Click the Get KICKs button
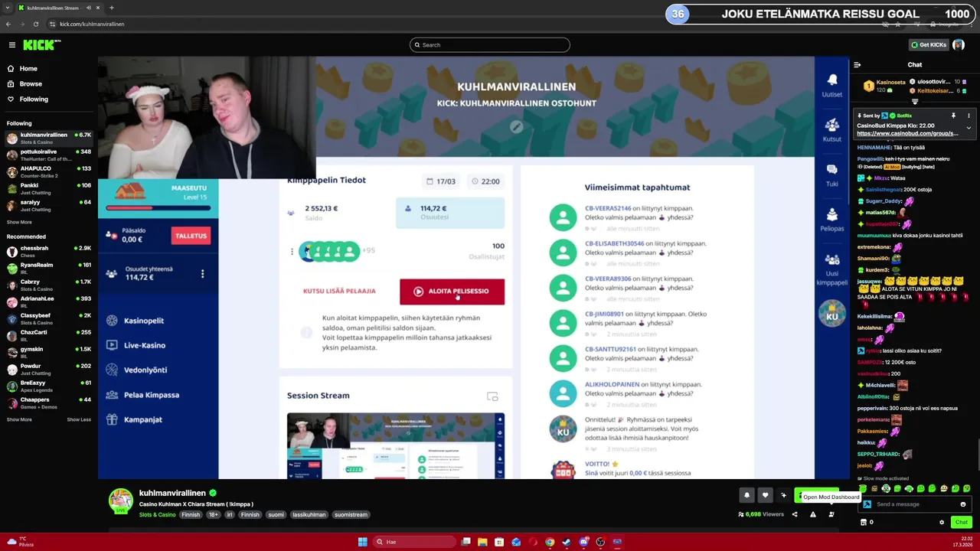 (929, 45)
